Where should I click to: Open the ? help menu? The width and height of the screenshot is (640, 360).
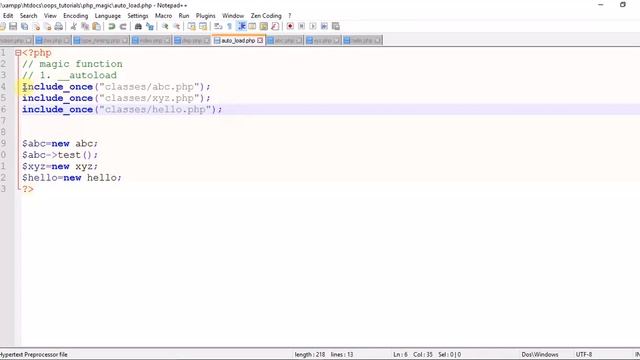pyautogui.click(x=290, y=16)
